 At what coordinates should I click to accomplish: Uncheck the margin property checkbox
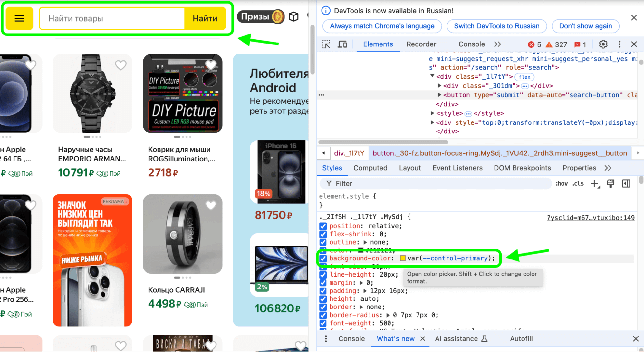323,283
